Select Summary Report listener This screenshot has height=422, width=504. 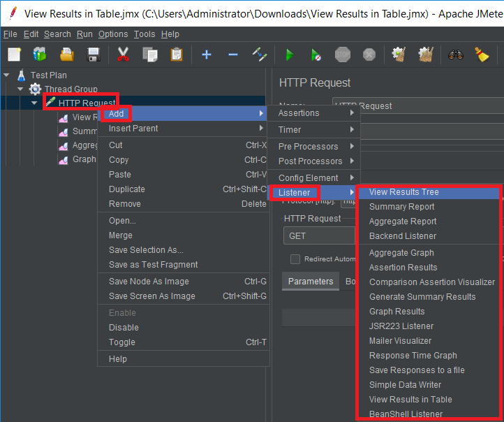coord(429,207)
